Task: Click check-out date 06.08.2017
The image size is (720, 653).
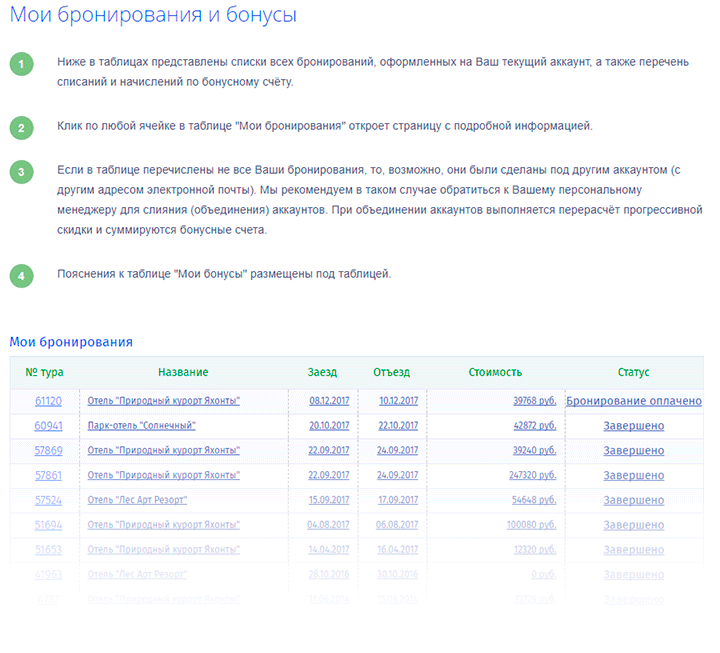Action: click(397, 525)
